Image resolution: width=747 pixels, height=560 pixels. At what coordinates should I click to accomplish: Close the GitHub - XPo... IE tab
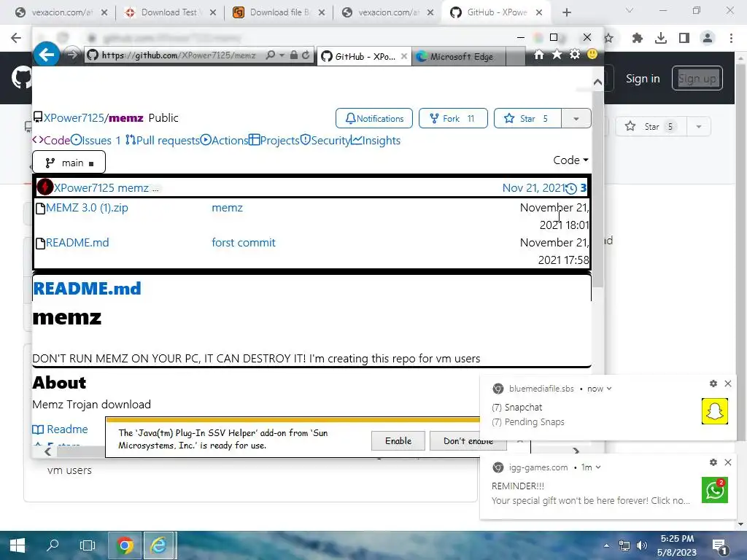point(404,56)
